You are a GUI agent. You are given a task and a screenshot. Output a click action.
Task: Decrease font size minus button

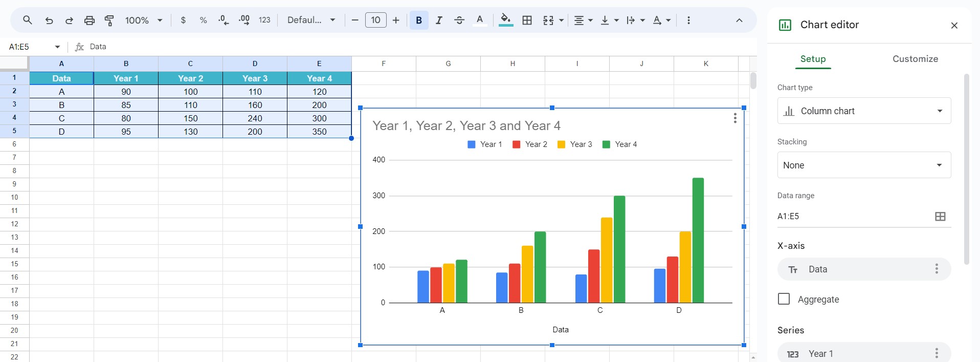(355, 20)
